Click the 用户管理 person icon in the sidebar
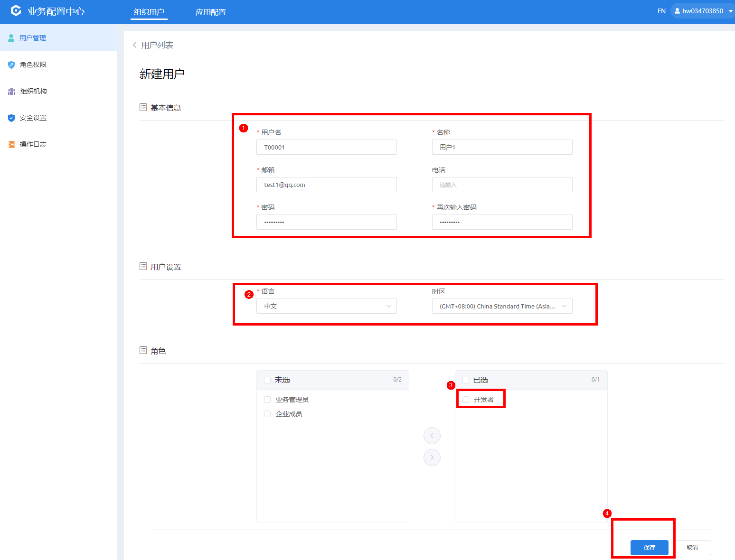The image size is (735, 560). click(11, 38)
